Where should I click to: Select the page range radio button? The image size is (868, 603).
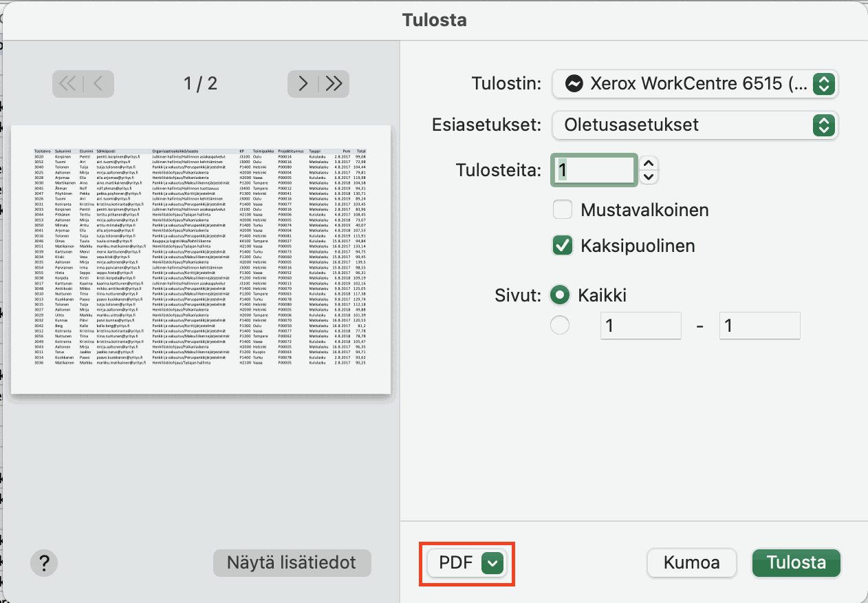[561, 325]
